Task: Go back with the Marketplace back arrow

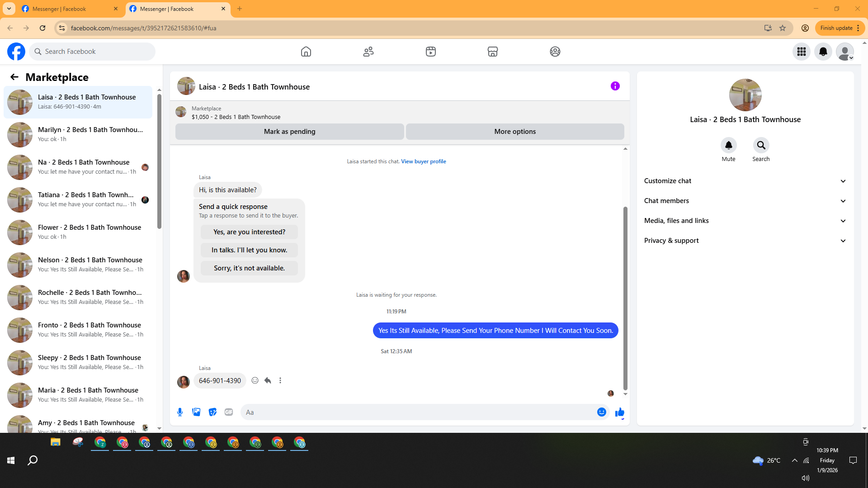Action: pos(14,77)
